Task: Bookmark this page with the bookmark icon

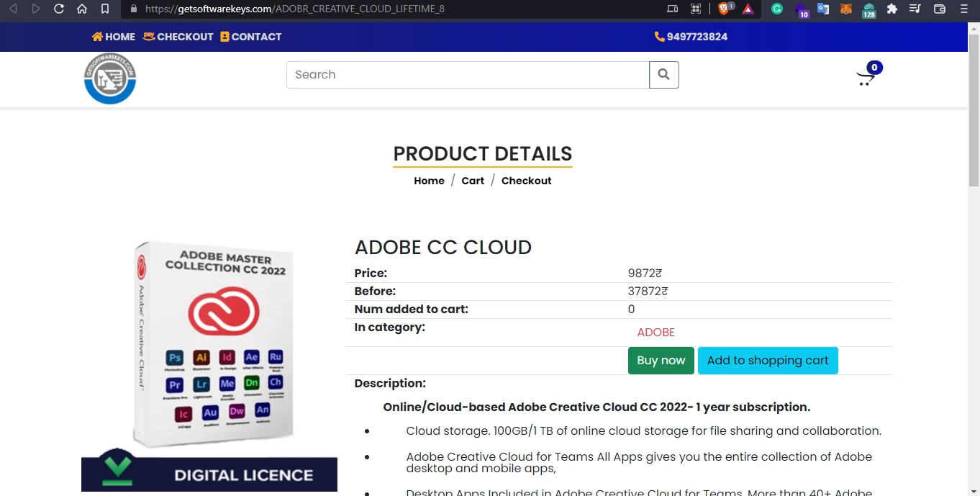Action: pyautogui.click(x=105, y=9)
